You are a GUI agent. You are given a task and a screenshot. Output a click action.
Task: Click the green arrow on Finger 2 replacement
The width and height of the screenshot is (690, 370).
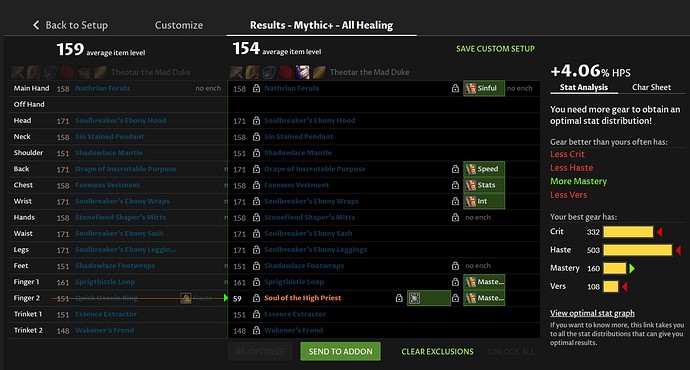tap(225, 298)
